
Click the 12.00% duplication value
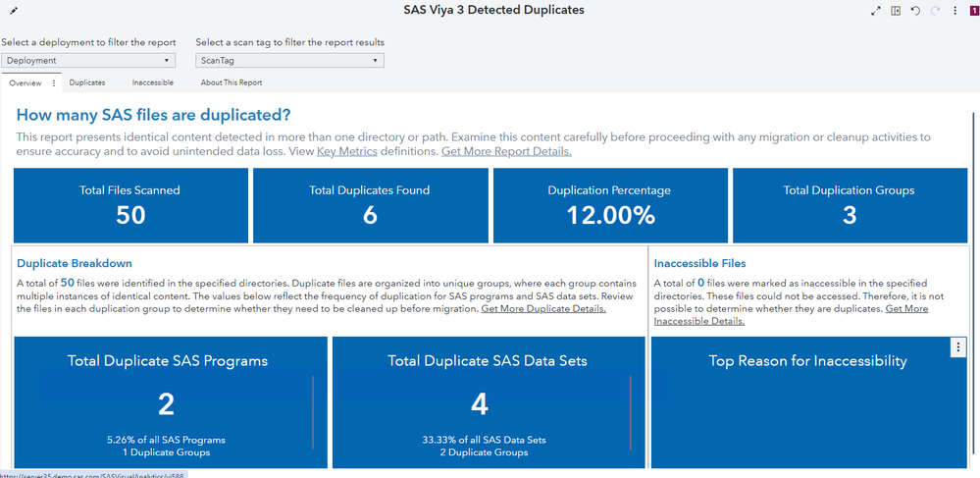click(x=610, y=216)
